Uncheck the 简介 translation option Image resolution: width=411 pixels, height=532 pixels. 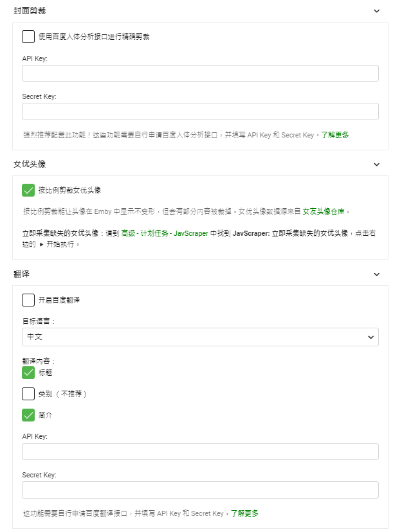pyautogui.click(x=27, y=416)
